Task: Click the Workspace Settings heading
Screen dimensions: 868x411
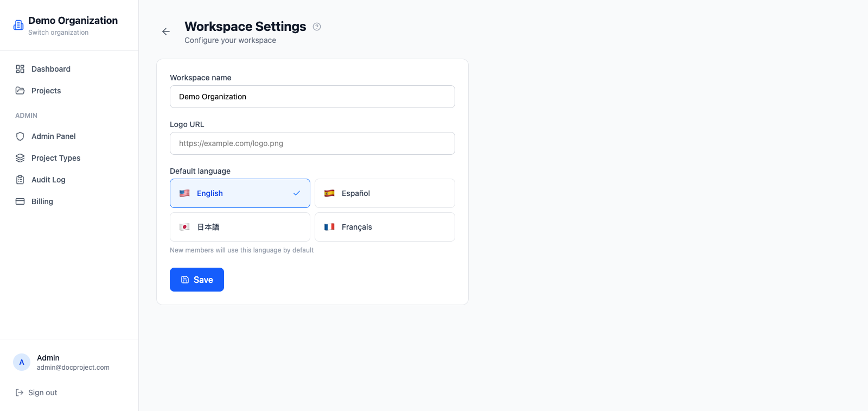Action: click(245, 27)
